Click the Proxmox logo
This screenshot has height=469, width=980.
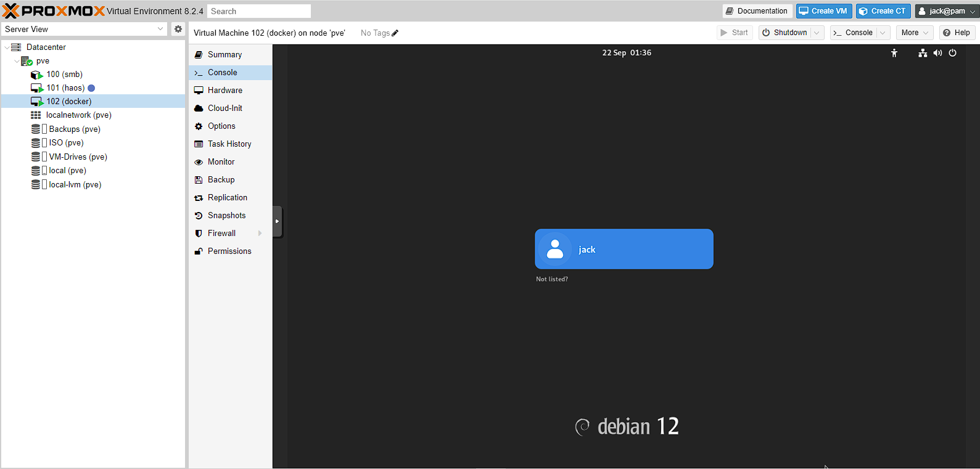tap(54, 10)
